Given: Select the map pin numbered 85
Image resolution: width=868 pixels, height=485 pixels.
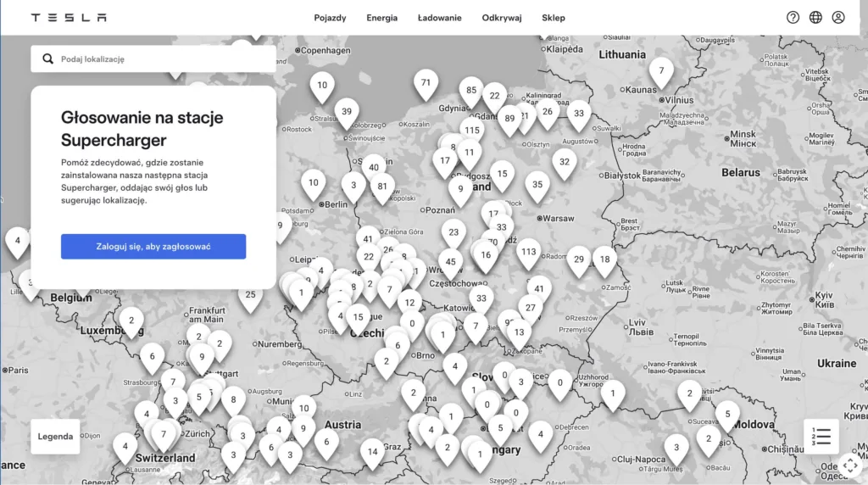Looking at the screenshot, I should tap(471, 93).
